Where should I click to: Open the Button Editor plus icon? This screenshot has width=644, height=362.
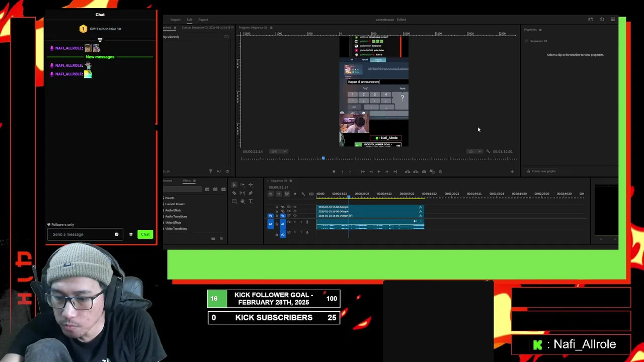[512, 171]
